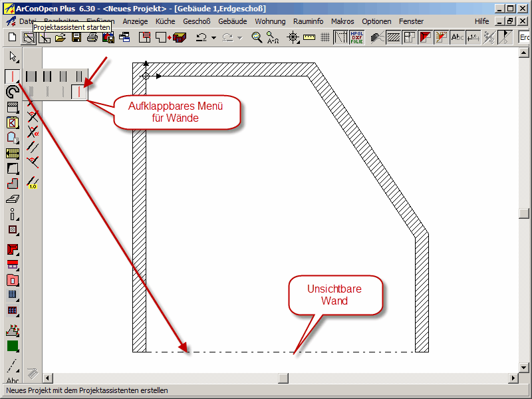Open the floor selection combo box

pos(524,38)
